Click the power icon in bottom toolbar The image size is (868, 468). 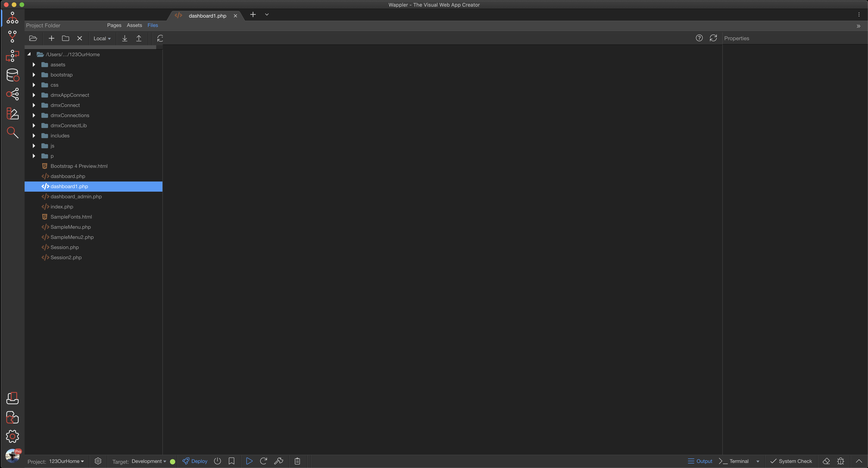(217, 461)
